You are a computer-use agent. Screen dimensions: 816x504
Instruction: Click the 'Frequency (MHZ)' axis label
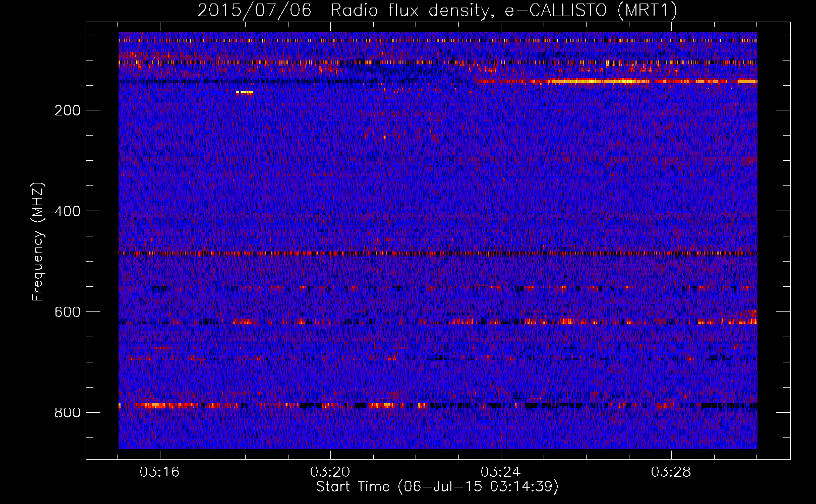point(38,241)
